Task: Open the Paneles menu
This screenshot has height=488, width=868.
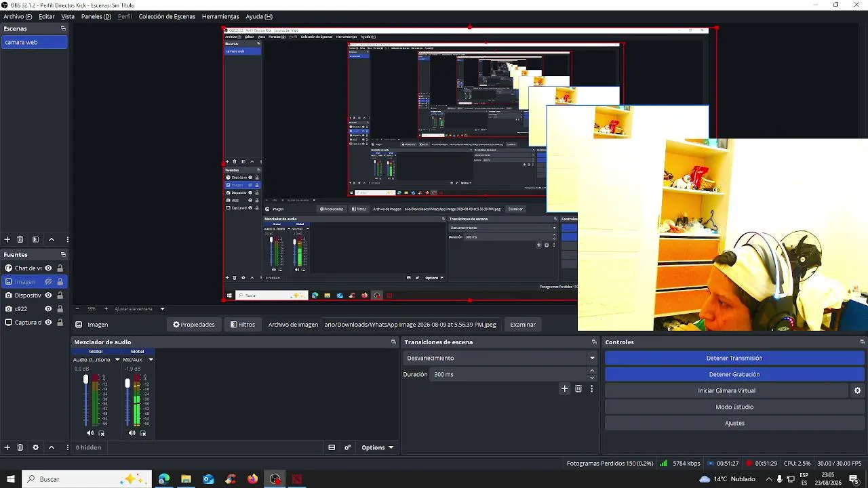Action: [96, 16]
